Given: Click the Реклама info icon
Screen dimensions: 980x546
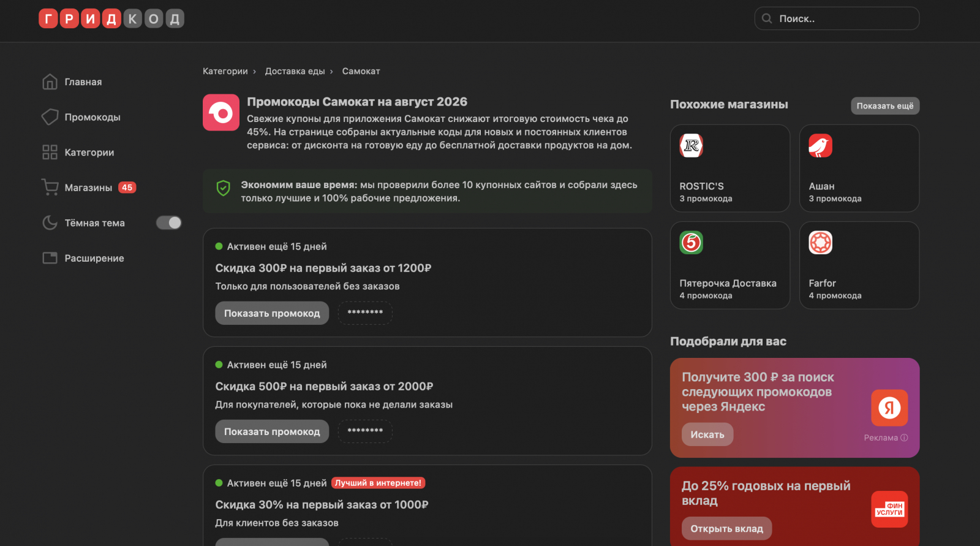Looking at the screenshot, I should pos(904,438).
